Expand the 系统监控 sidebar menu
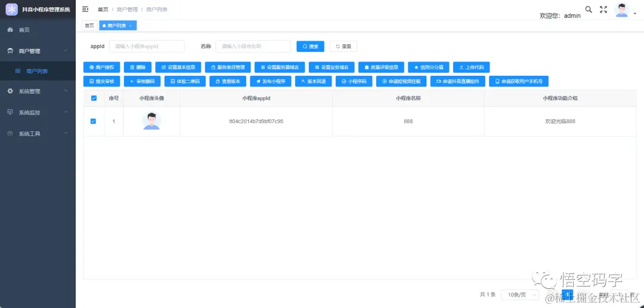Screen dimensions: 644x308 (38, 112)
